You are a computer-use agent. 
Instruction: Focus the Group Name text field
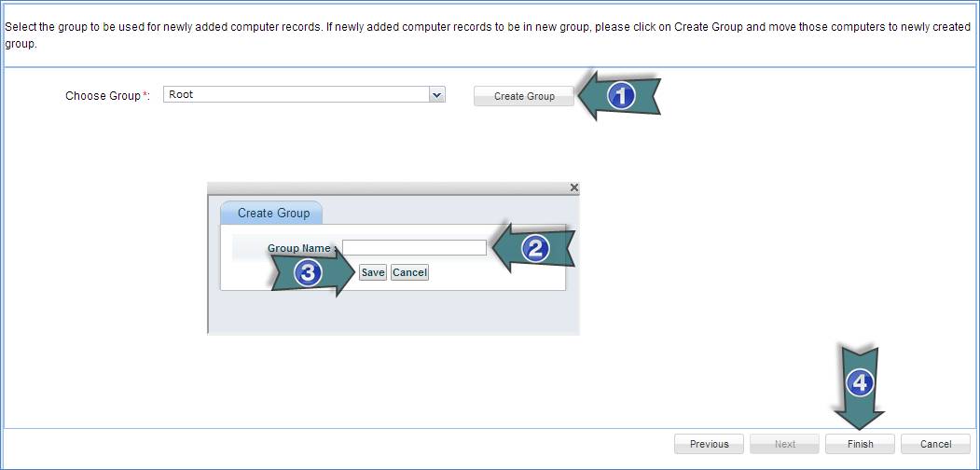pos(414,248)
